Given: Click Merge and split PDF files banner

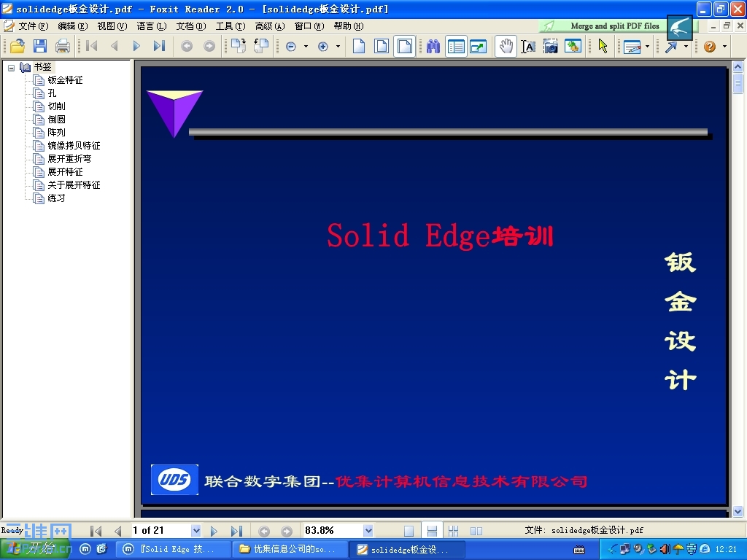Looking at the screenshot, I should [x=615, y=26].
